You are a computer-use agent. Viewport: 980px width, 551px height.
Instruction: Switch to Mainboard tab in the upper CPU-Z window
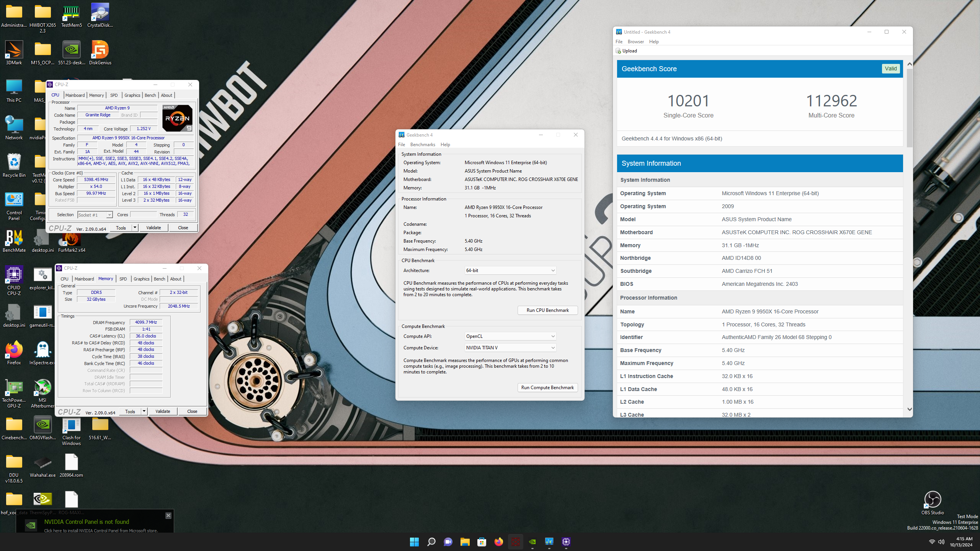(x=75, y=95)
